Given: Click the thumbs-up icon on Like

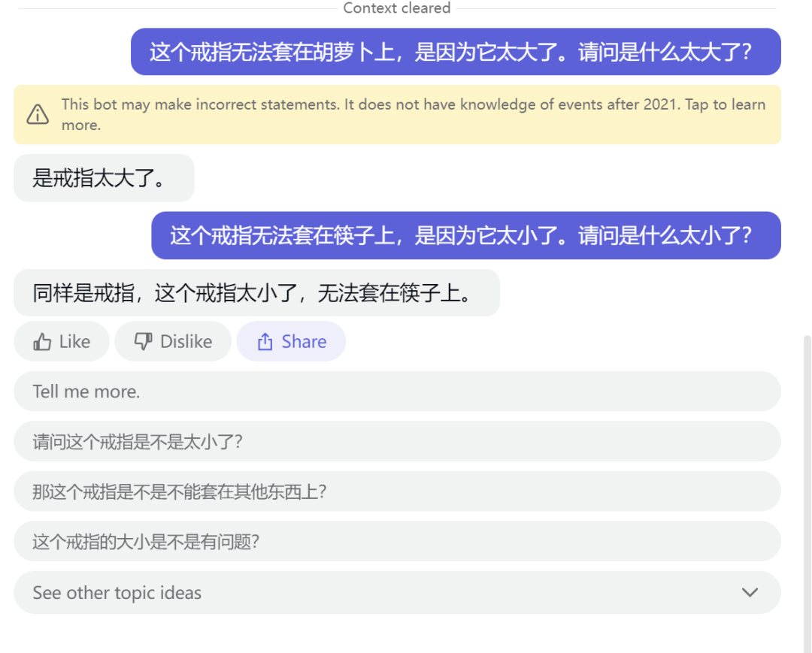Looking at the screenshot, I should pyautogui.click(x=42, y=342).
